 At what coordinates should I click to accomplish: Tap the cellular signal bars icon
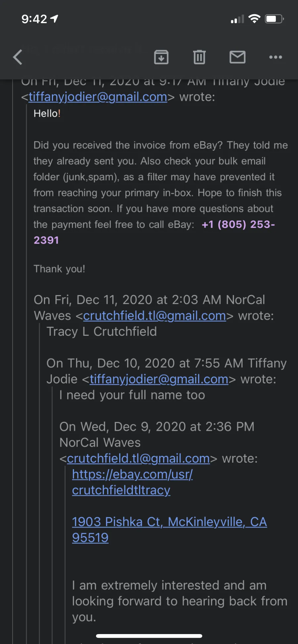click(x=237, y=19)
